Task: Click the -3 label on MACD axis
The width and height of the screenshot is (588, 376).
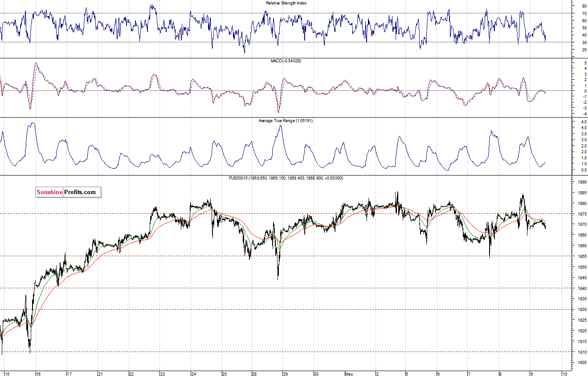Action: 584,108
